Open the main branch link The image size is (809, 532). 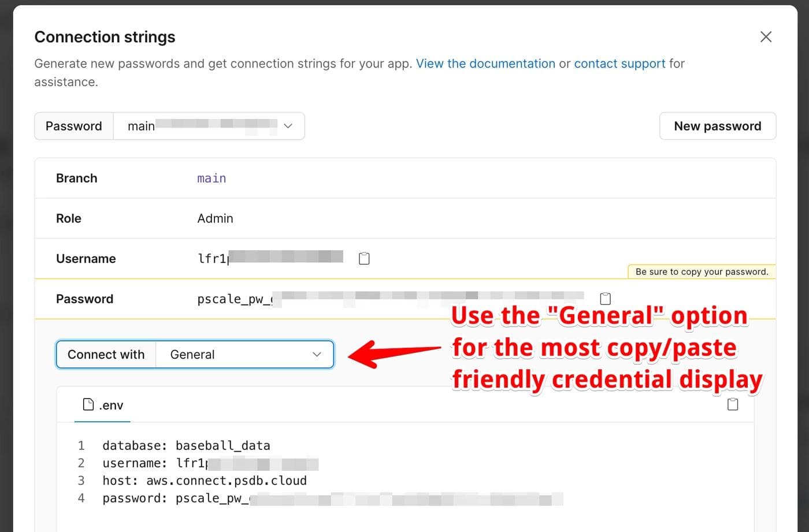(211, 178)
